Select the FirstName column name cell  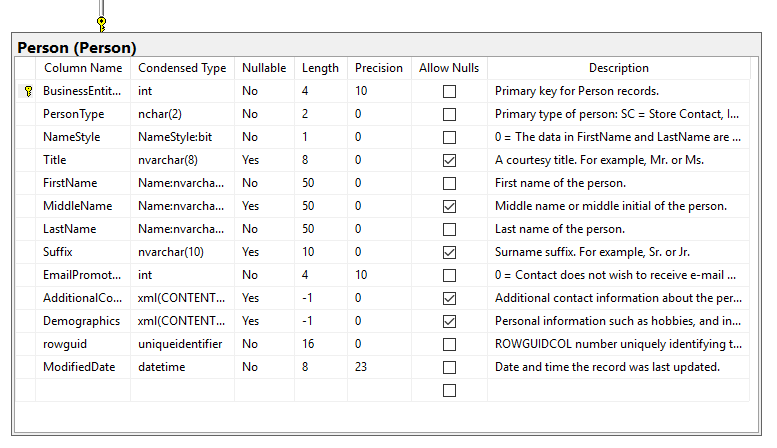pyautogui.click(x=70, y=183)
